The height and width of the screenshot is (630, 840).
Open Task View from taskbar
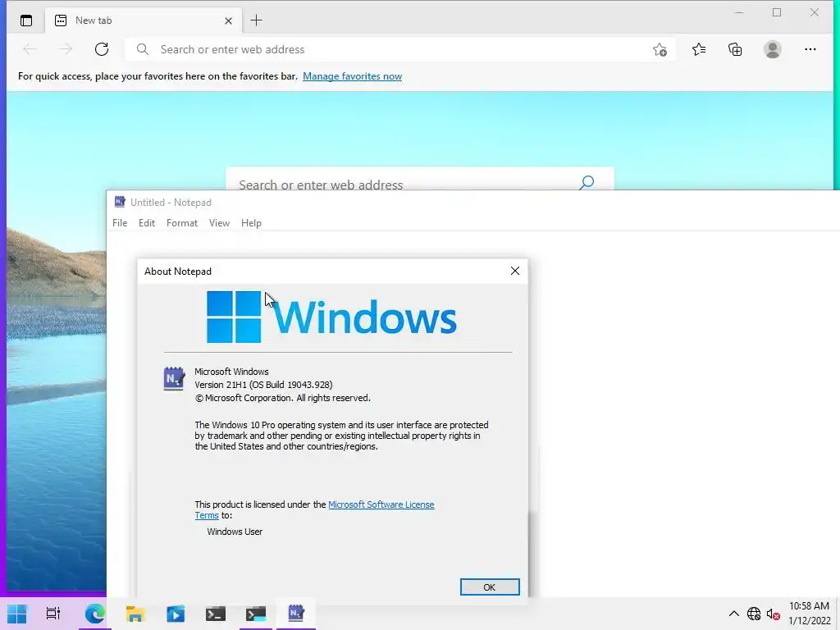pos(53,614)
